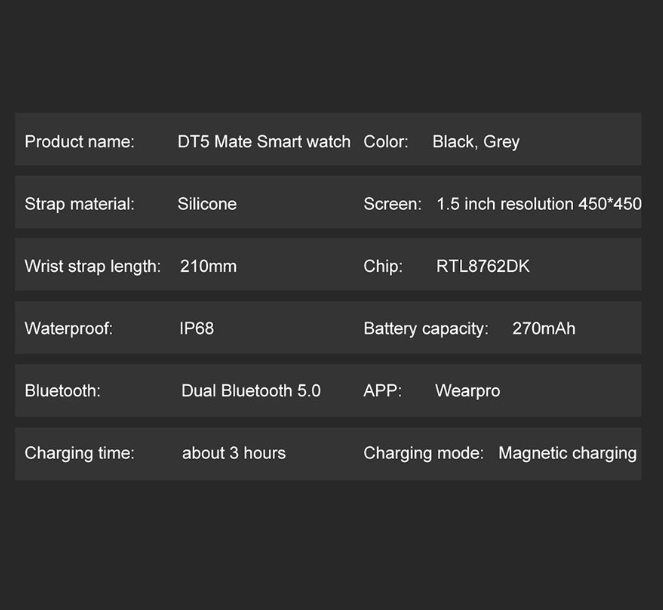
Task: Click the "Strap material:" label
Action: (79, 204)
